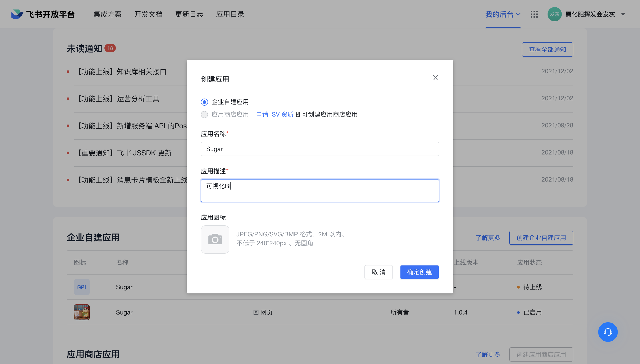Open the 集成方案 menu
Viewport: 640px width, 364px height.
[x=107, y=14]
